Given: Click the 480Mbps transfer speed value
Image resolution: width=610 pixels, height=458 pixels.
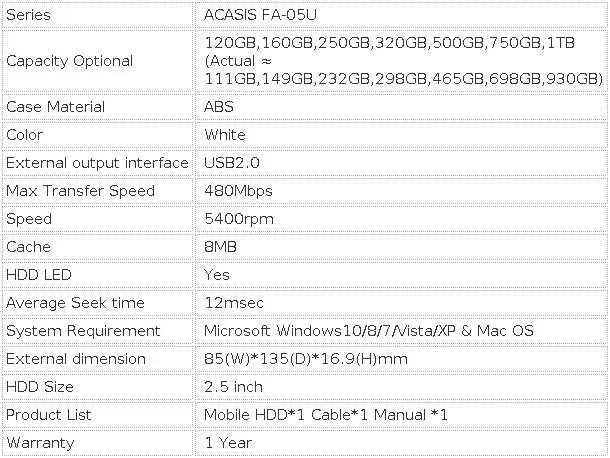Looking at the screenshot, I should [x=238, y=191].
